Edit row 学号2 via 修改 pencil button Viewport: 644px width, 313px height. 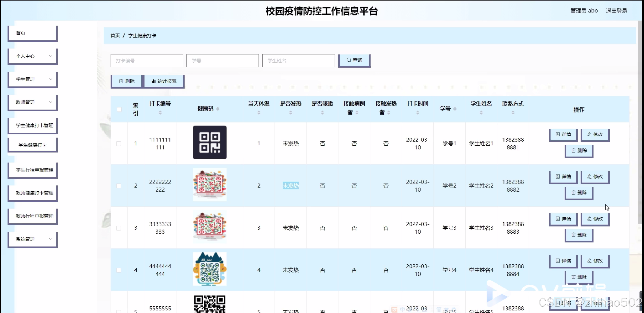(595, 177)
